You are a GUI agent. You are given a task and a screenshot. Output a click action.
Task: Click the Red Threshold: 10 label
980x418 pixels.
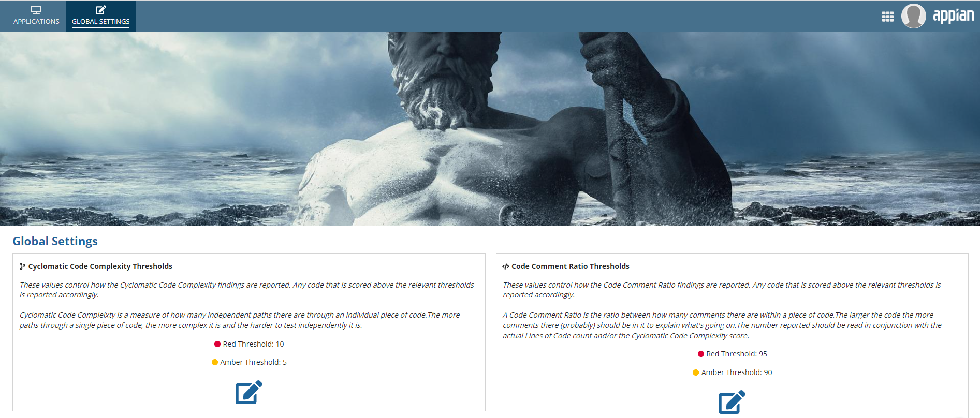(x=253, y=344)
